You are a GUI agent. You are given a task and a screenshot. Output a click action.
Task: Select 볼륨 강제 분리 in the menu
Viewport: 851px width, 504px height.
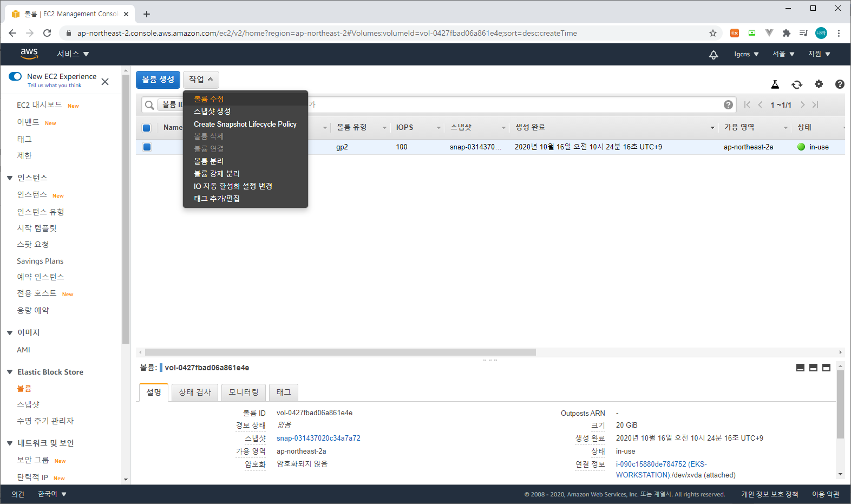point(245,174)
